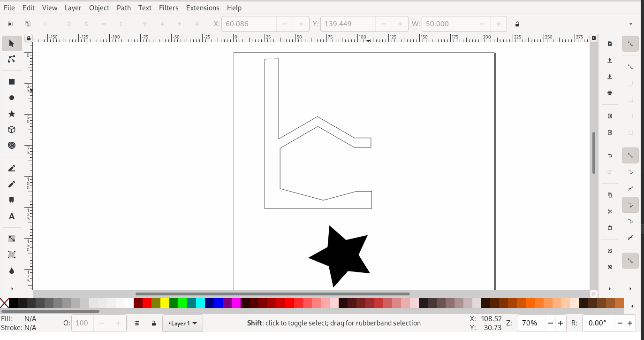Image resolution: width=644 pixels, height=340 pixels.
Task: Click Select All in All Layers icon
Action: point(28,24)
